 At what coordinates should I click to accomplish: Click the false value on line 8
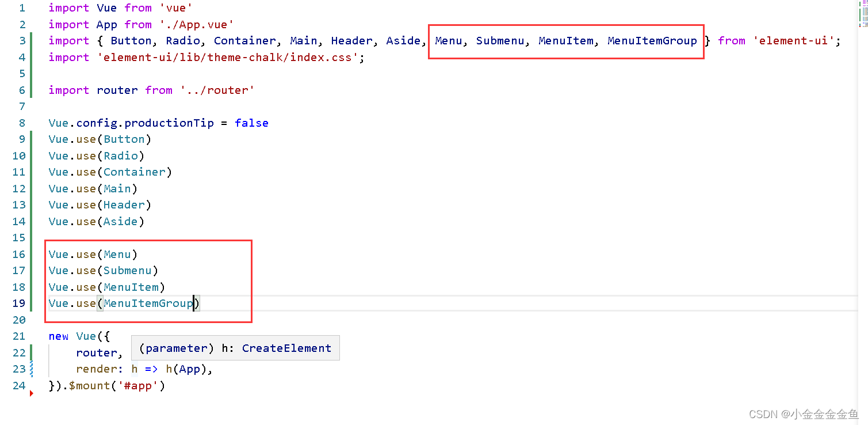[251, 123]
